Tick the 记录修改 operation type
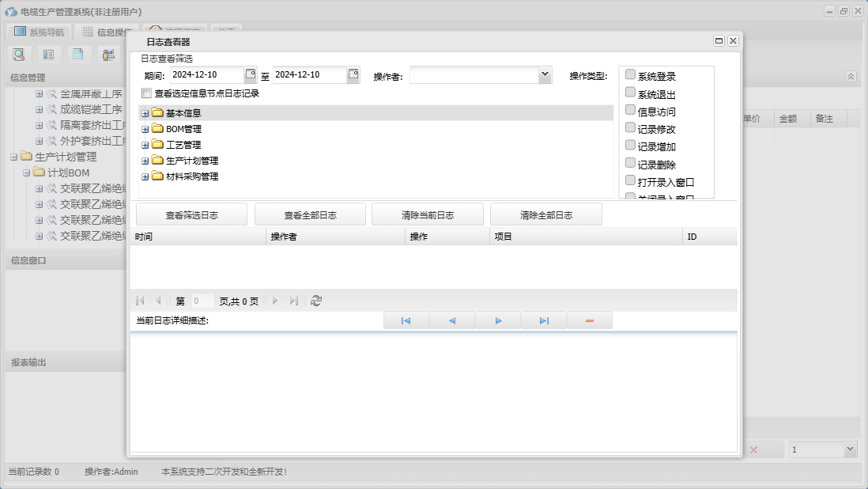The image size is (868, 489). [630, 127]
